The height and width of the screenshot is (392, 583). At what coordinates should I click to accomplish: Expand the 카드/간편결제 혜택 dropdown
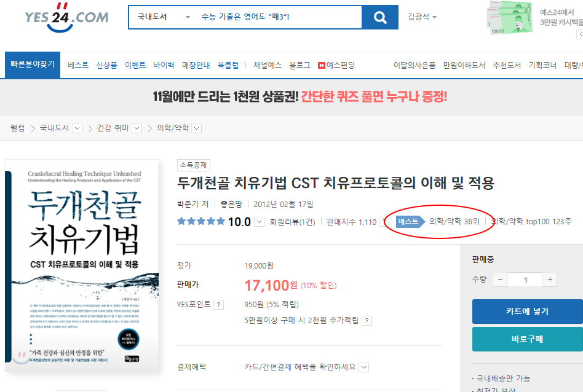click(364, 367)
